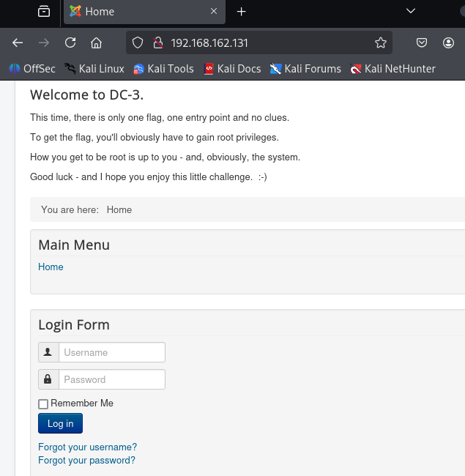Open the Firefox account profile icon
Screen dimensions: 465x476
coord(448,42)
